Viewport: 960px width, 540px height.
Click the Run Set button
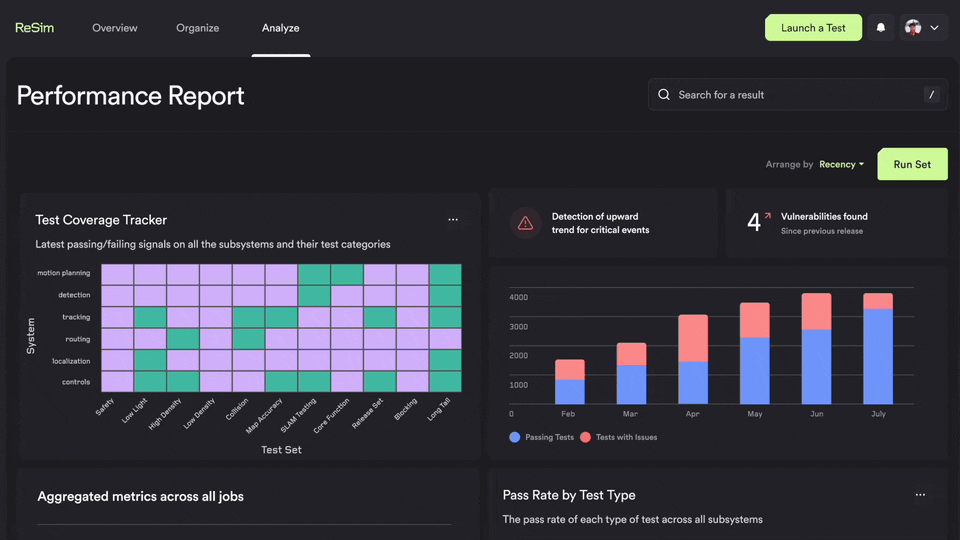pyautogui.click(x=912, y=164)
